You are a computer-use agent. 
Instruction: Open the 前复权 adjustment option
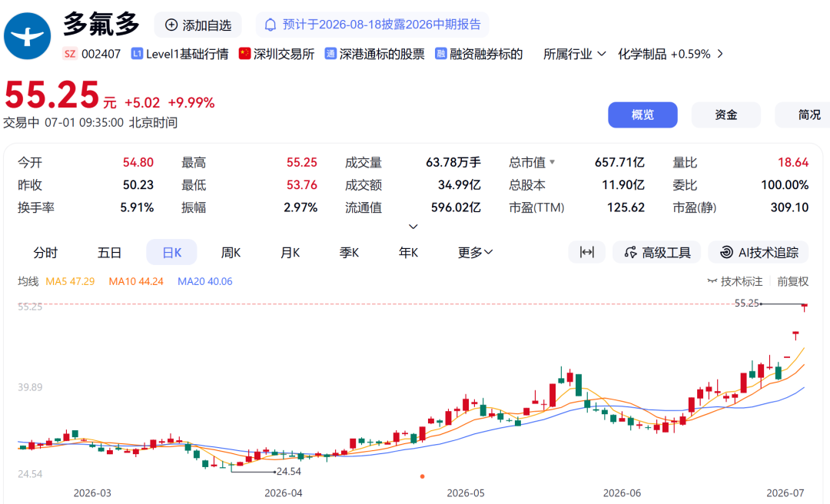(792, 282)
